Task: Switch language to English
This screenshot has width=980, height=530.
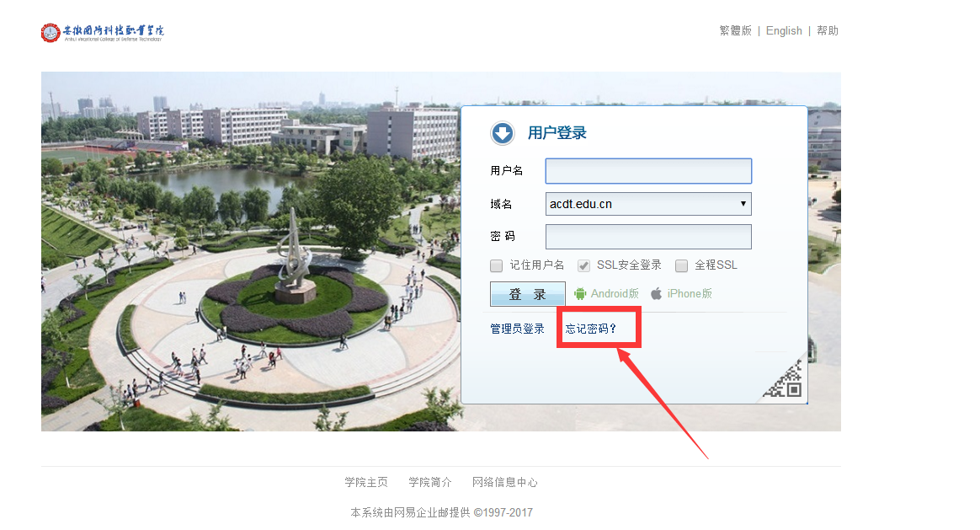Action: point(784,31)
